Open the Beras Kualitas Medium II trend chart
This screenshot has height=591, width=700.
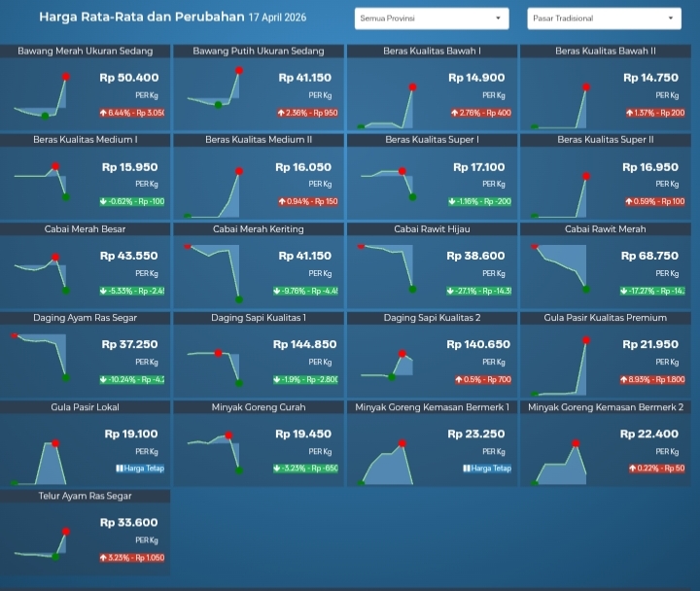pyautogui.click(x=216, y=194)
